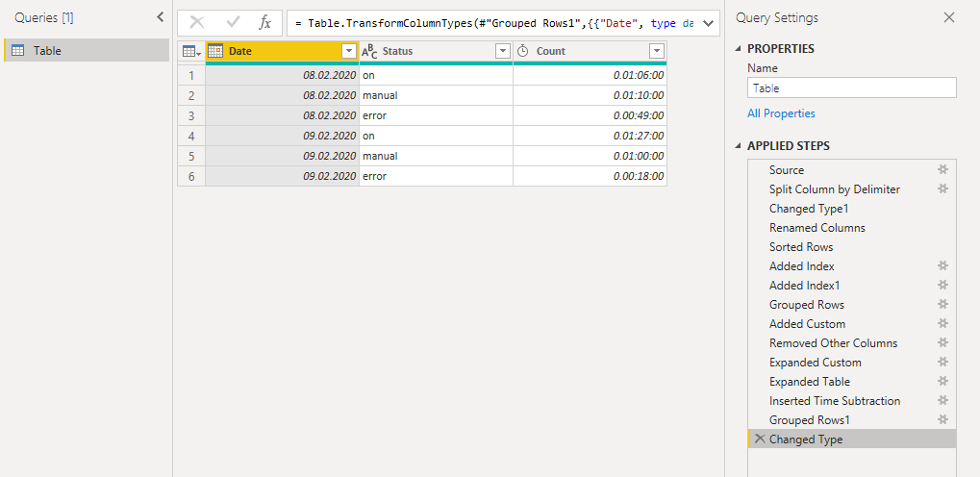Open the Status column filter dropdown

[x=502, y=51]
